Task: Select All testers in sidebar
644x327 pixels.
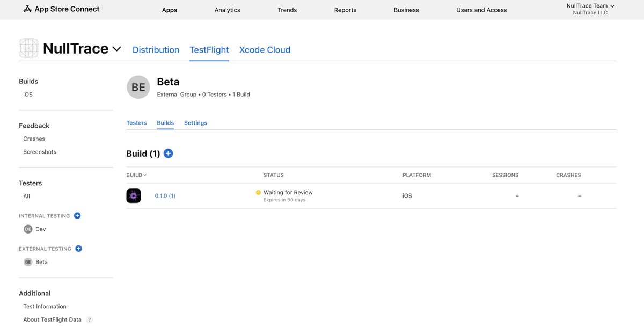Action: point(27,197)
